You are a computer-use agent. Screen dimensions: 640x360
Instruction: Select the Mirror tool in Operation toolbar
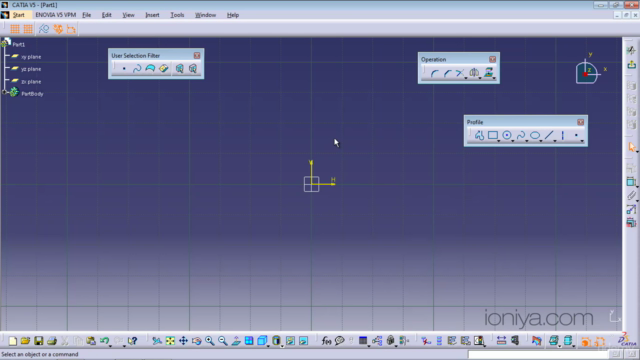tap(474, 73)
